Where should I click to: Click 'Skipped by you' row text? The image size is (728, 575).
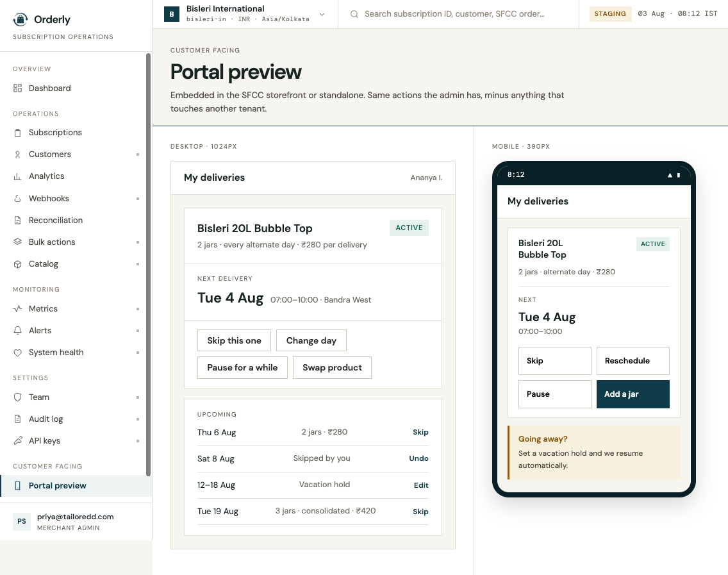pos(322,458)
